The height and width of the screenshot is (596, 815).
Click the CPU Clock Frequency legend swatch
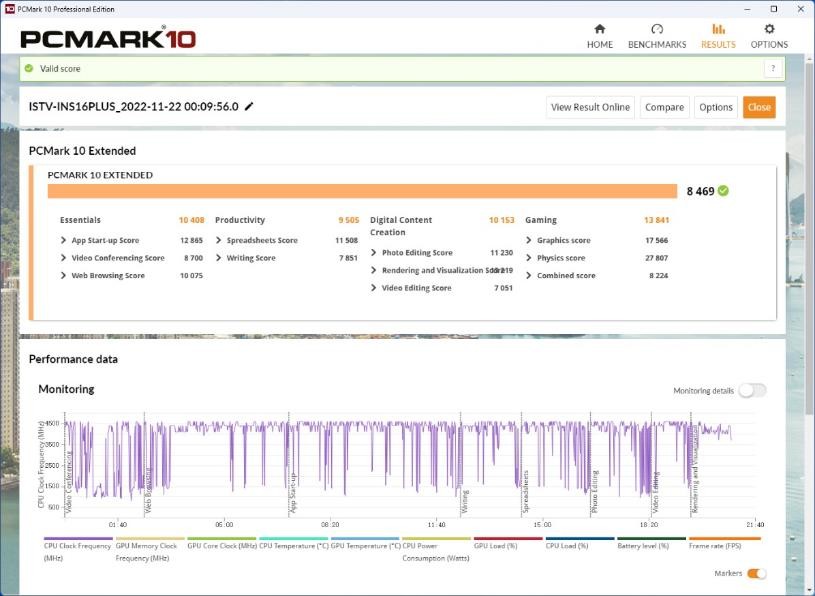pyautogui.click(x=77, y=538)
